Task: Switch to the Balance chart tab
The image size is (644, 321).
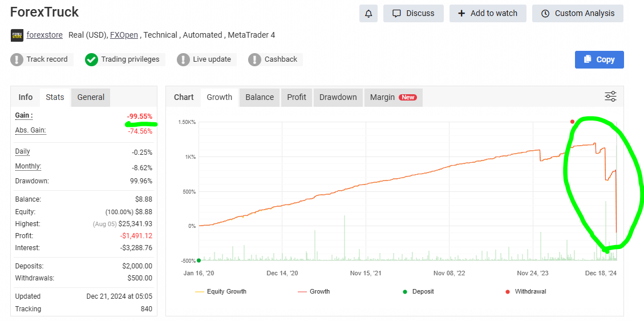Action: (x=260, y=98)
